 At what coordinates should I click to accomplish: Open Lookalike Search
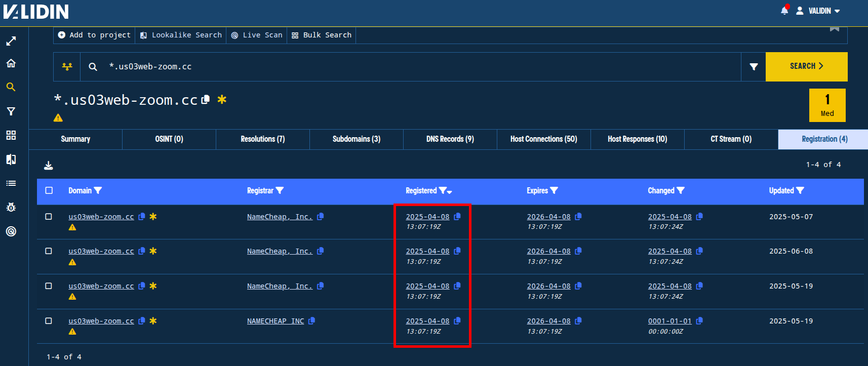click(181, 35)
